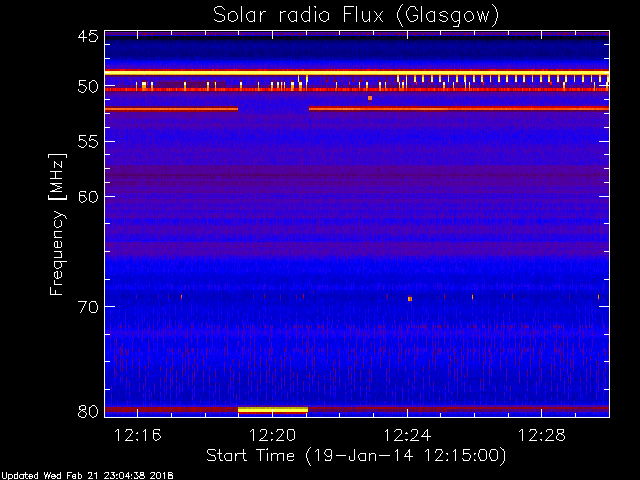The image size is (640, 480).
Task: Click the 50 MHz frequency tick label
Action: click(88, 87)
